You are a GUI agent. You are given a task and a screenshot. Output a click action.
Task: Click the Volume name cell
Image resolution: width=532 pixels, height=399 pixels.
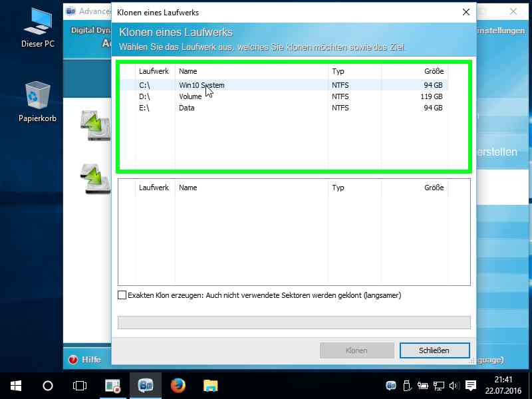pos(190,96)
